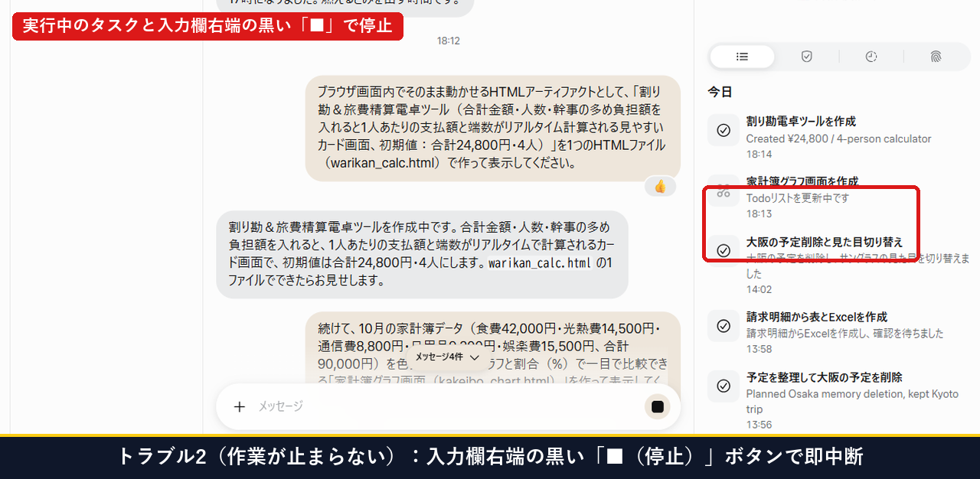Expand the メッセージ4件 dropdown pill
This screenshot has width=980, height=479.
pos(447,357)
